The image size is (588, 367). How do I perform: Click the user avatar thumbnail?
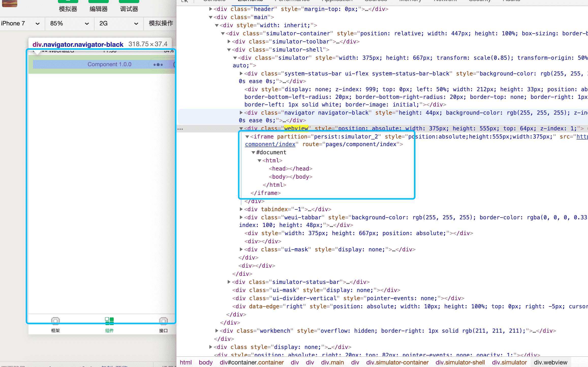tap(9, 3)
